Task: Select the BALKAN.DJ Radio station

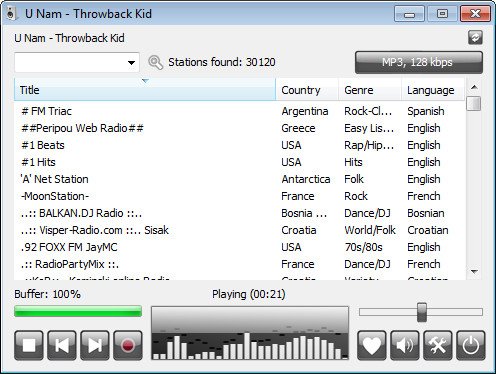Action: pyautogui.click(x=239, y=213)
